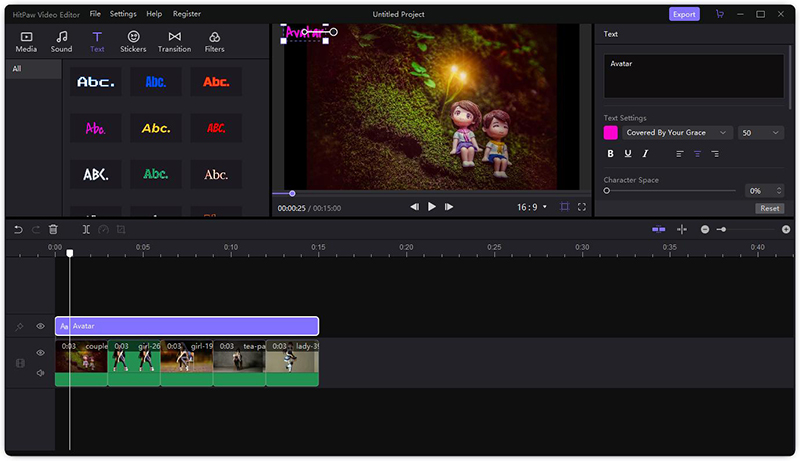
Task: Click the split clip tool
Action: tap(86, 229)
